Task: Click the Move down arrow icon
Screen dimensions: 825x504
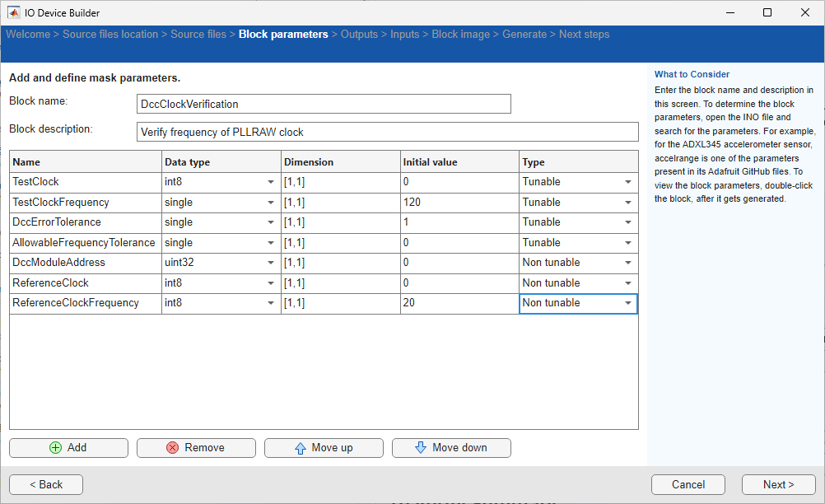Action: click(421, 448)
